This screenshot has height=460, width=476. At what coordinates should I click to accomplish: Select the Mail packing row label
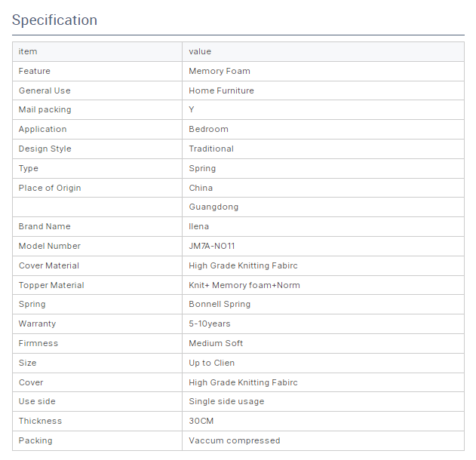[45, 109]
